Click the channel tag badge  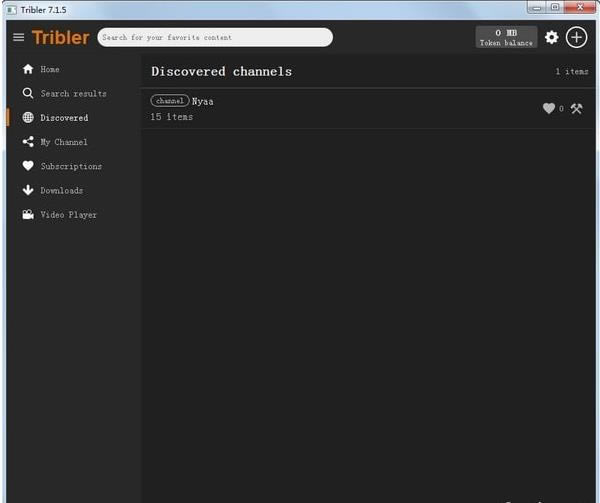(170, 101)
